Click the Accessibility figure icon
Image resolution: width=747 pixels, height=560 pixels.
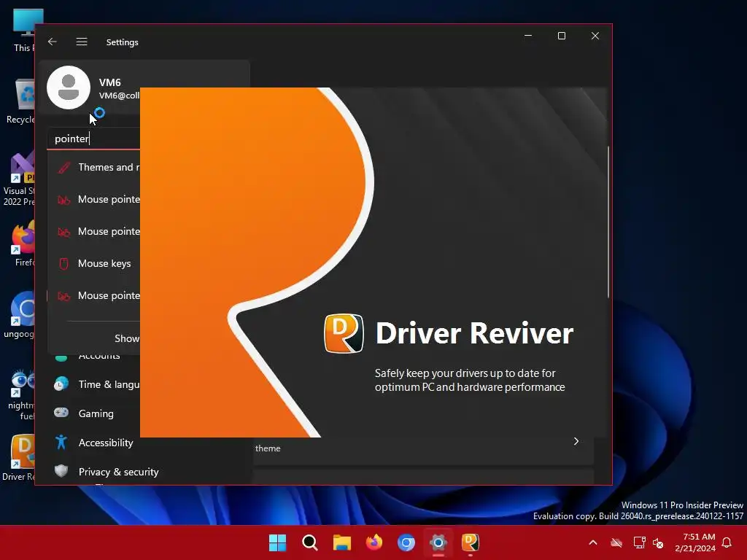(61, 442)
